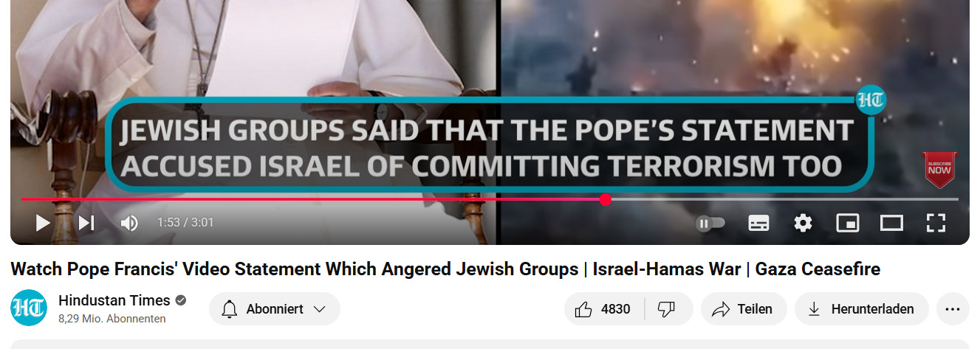The height and width of the screenshot is (349, 980).
Task: Mute the video volume speaker icon
Action: [129, 222]
